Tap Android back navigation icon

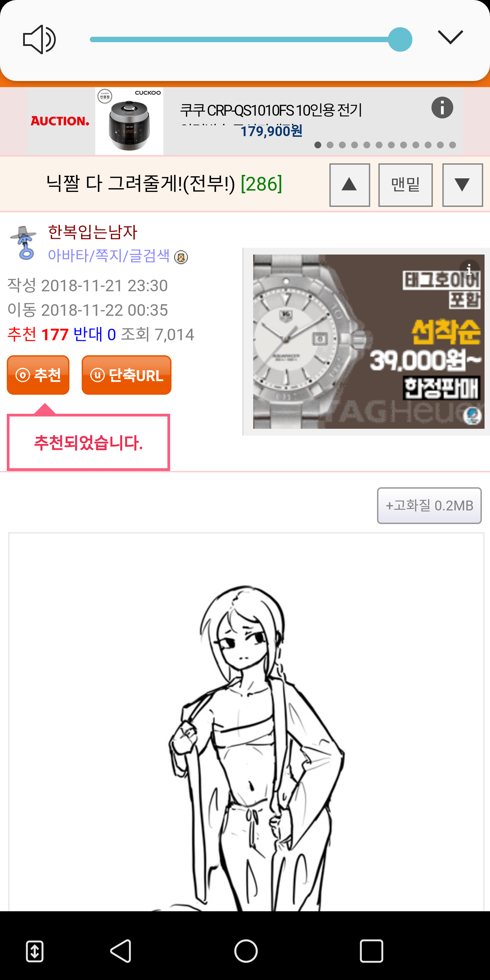121,951
